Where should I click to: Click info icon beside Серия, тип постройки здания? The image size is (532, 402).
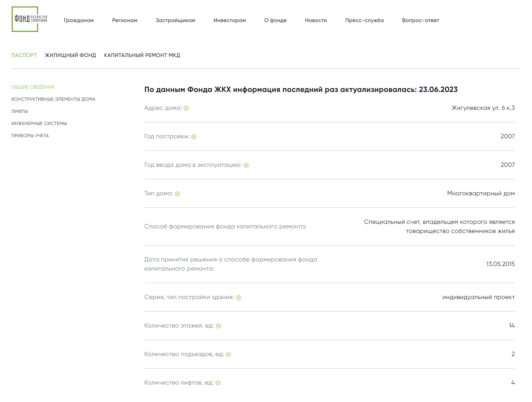239,298
